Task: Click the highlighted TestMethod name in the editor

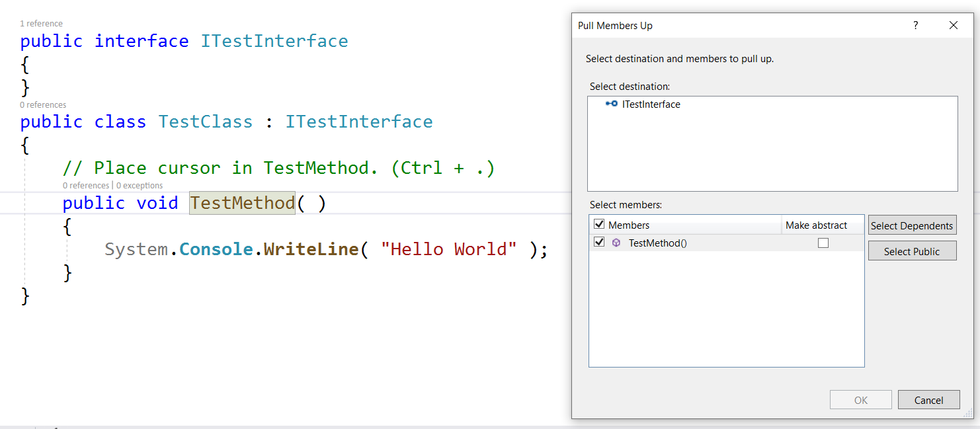Action: (x=241, y=203)
